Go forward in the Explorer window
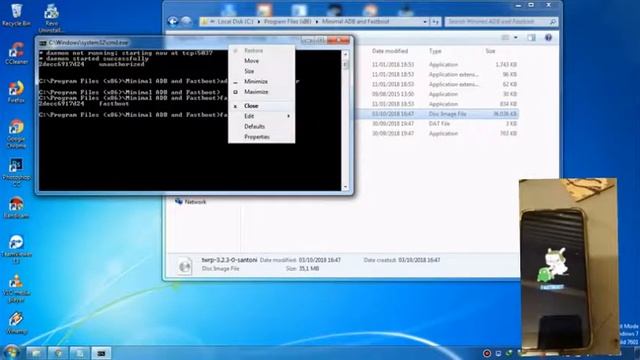 coord(186,21)
